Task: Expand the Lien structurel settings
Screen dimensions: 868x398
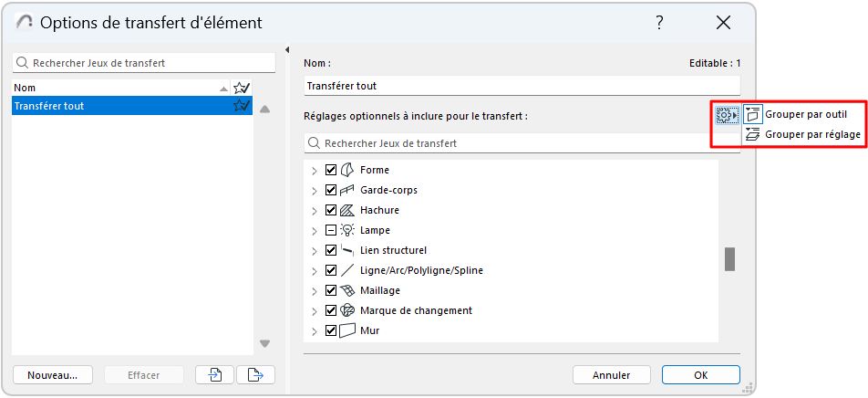Action: tap(315, 250)
